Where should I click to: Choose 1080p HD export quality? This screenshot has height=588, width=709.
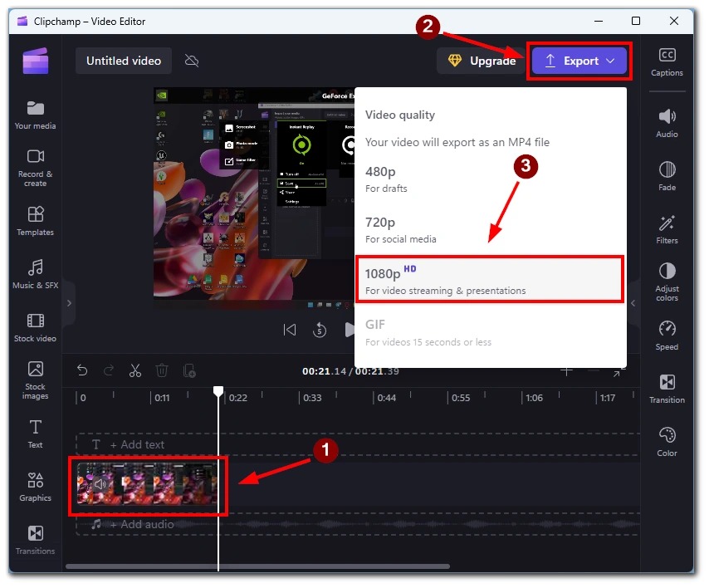pyautogui.click(x=490, y=280)
